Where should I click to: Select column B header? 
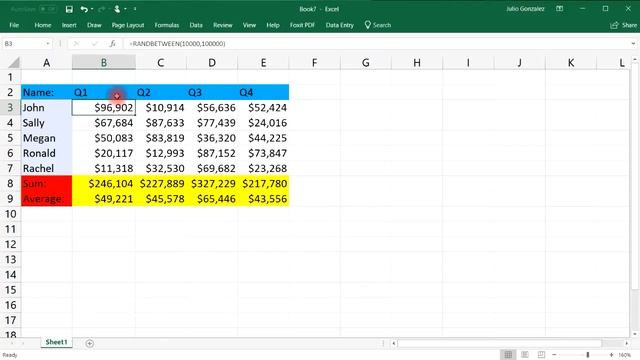(x=104, y=62)
